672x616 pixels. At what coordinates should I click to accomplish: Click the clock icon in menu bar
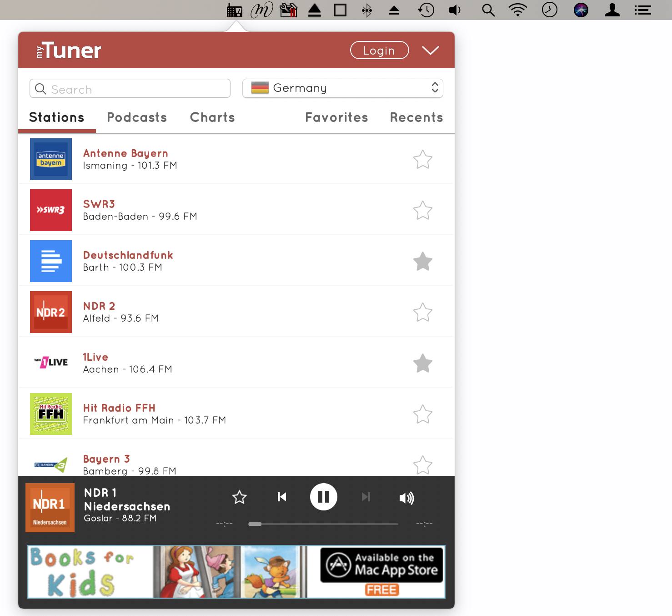[550, 10]
